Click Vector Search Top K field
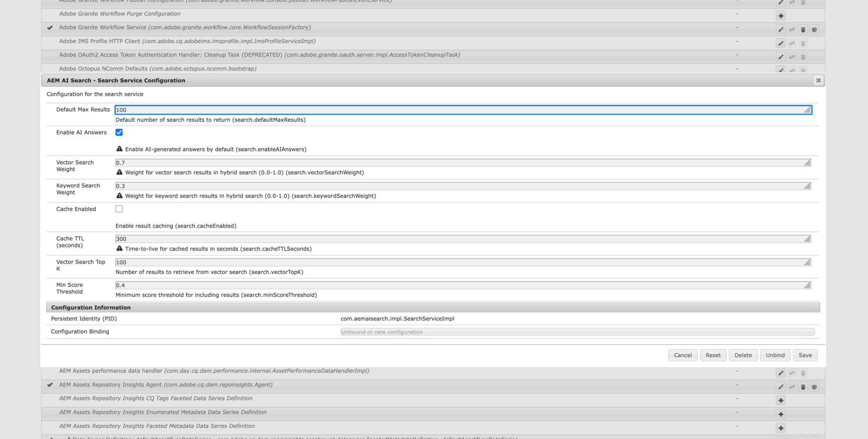This screenshot has width=868, height=439. [x=463, y=262]
